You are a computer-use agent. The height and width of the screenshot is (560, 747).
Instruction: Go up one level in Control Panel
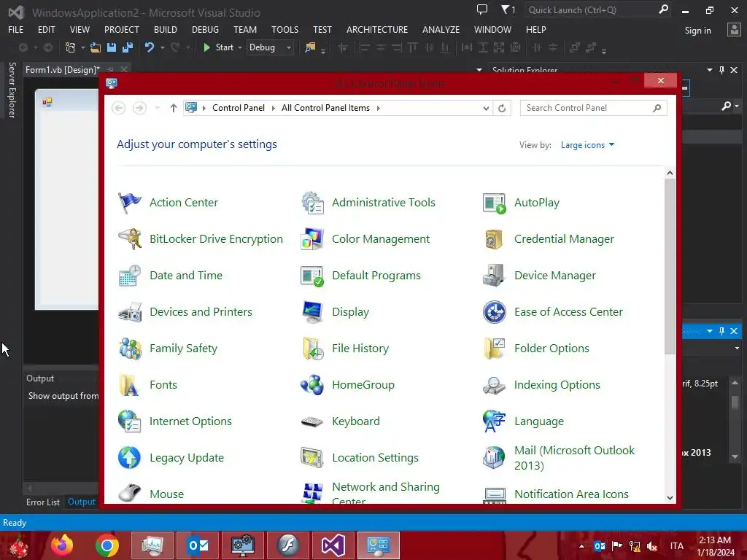pyautogui.click(x=174, y=108)
